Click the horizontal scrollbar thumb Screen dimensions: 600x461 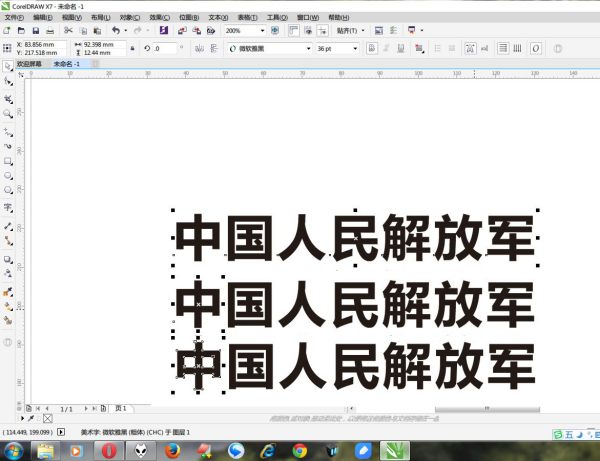(x=487, y=409)
